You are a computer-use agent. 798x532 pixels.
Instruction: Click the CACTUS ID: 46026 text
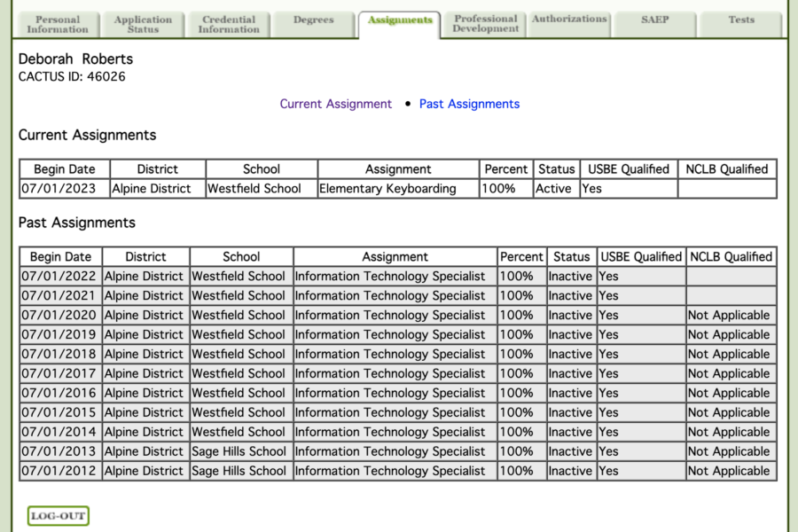click(x=72, y=77)
